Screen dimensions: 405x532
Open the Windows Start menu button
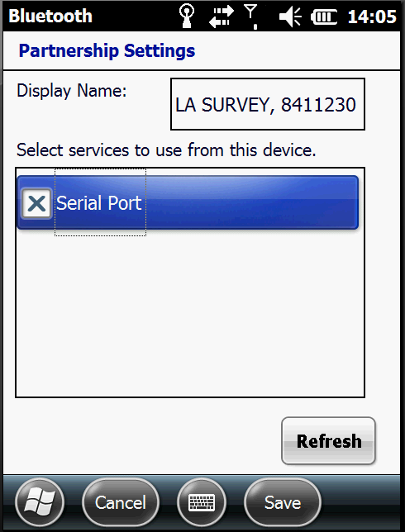40,501
